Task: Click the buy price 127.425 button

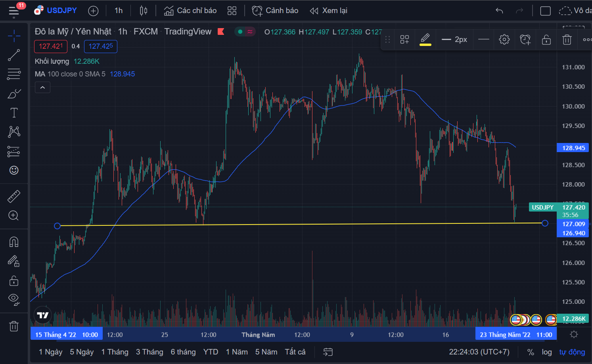Action: tap(101, 46)
